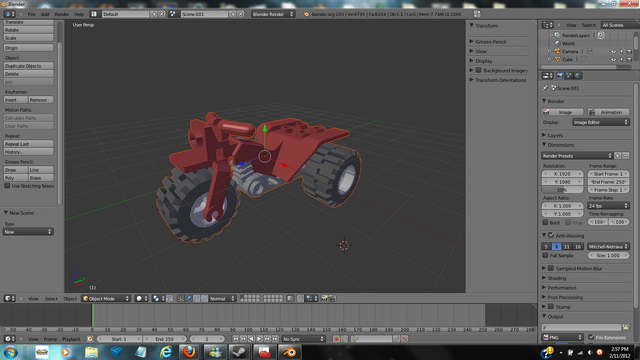Toggle Cube visibility eye in outliner
The height and width of the screenshot is (360, 640).
[x=613, y=60]
